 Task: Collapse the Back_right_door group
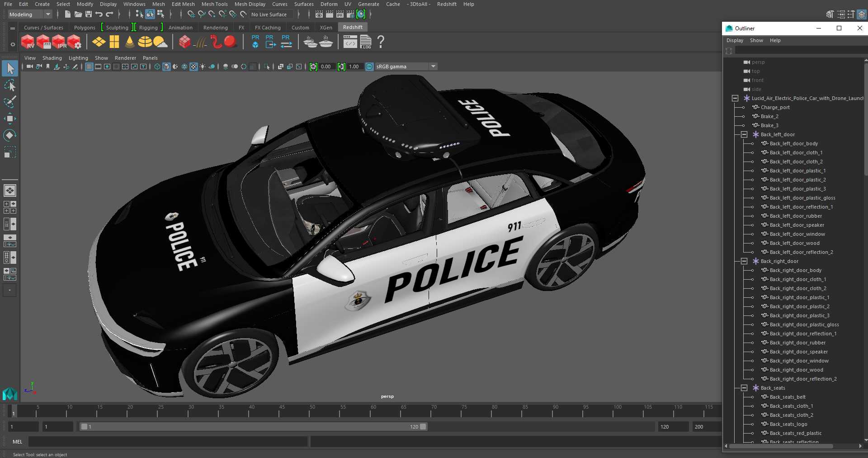744,261
